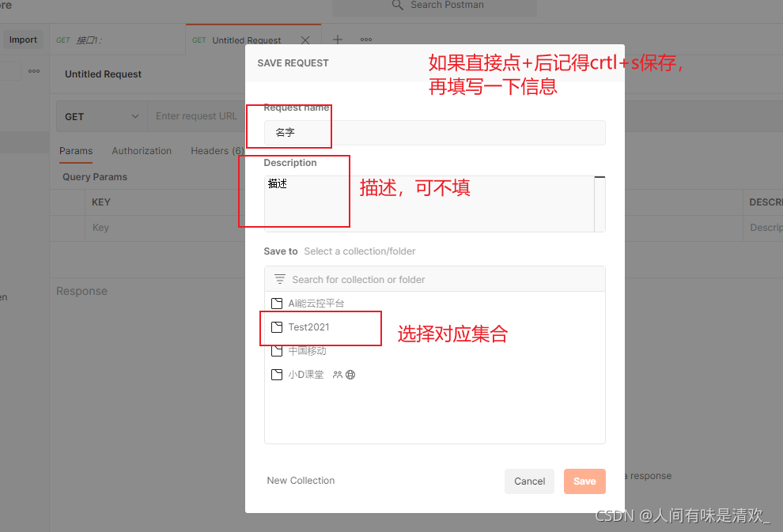
Task: Click the public globe icon beside 小D课堂
Action: [350, 374]
